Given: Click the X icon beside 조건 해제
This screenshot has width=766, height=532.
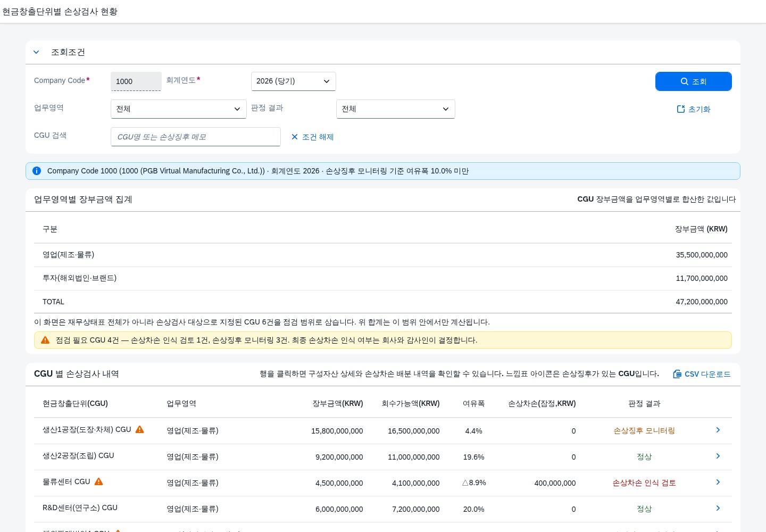Looking at the screenshot, I should coord(295,137).
